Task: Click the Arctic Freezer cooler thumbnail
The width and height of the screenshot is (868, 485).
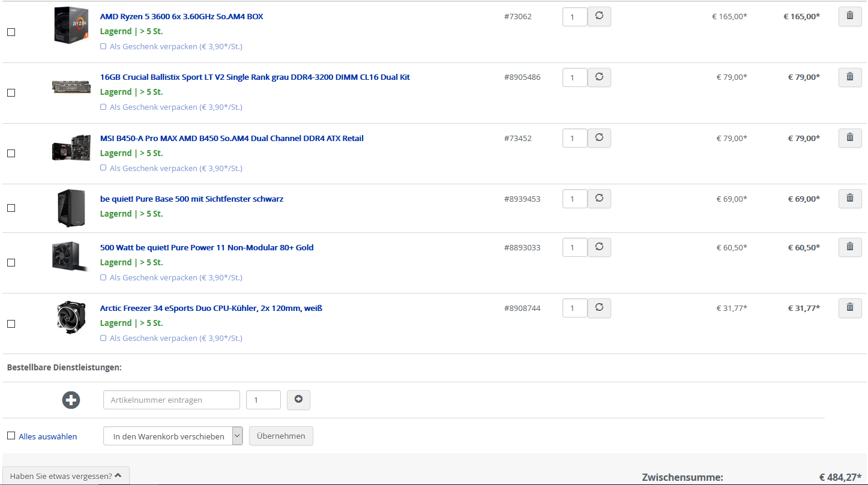Action: tap(71, 317)
